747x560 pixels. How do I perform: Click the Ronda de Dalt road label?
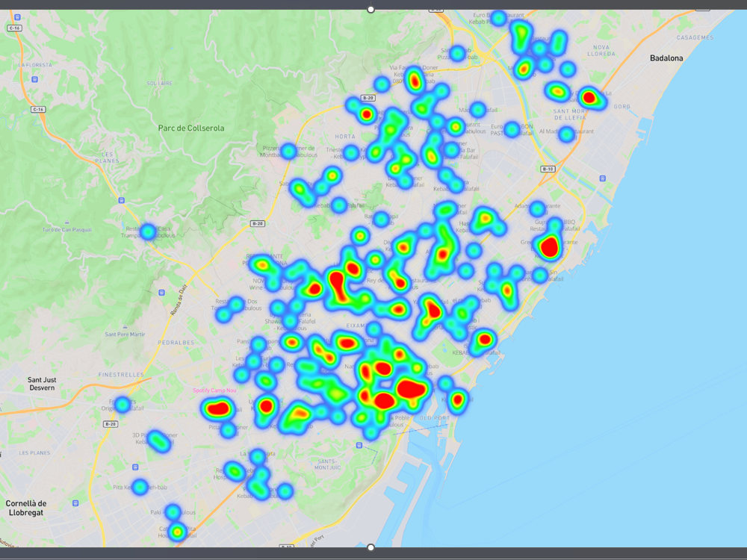pos(179,299)
